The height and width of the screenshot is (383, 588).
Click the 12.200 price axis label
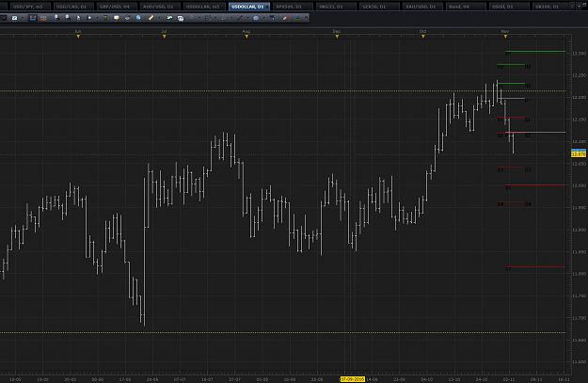(x=579, y=98)
